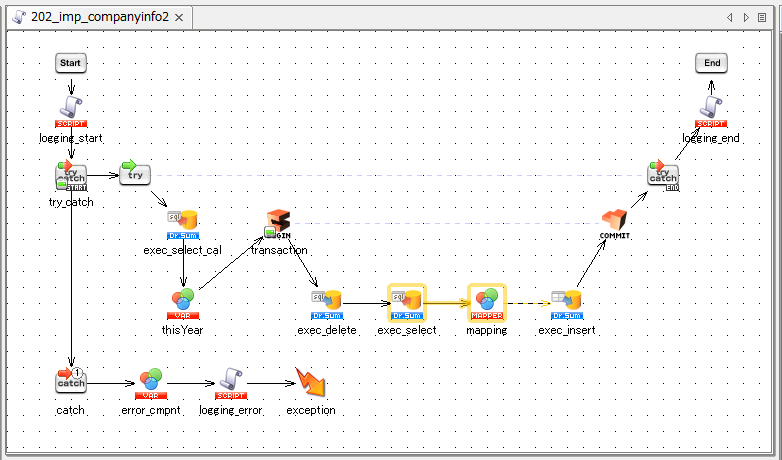Select the thisYear variable component
This screenshot has width=782, height=460.
tap(182, 301)
